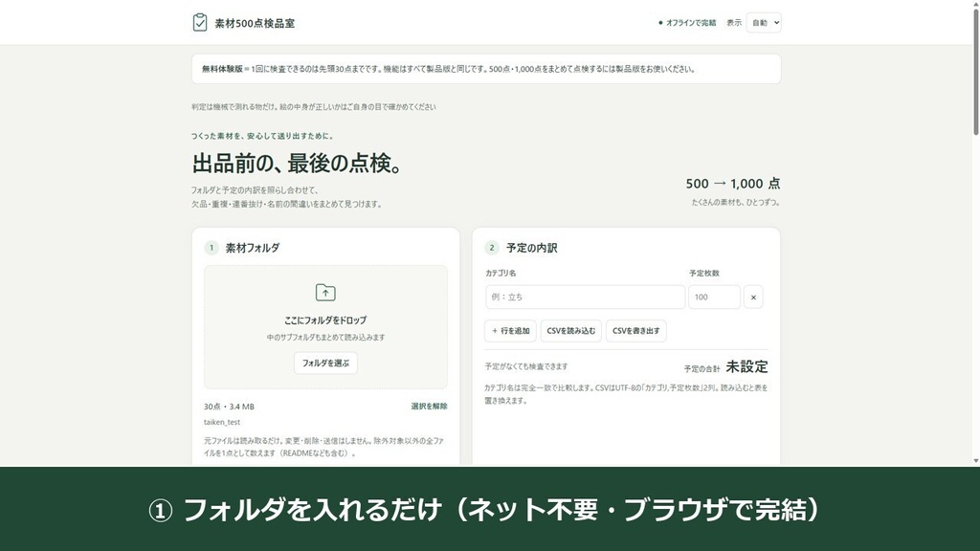Click the 素材500点検品室 title text

[255, 23]
